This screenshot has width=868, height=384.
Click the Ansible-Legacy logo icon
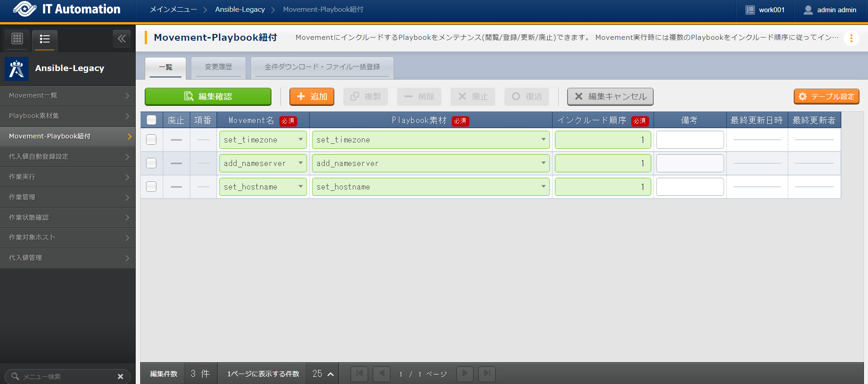pos(17,69)
